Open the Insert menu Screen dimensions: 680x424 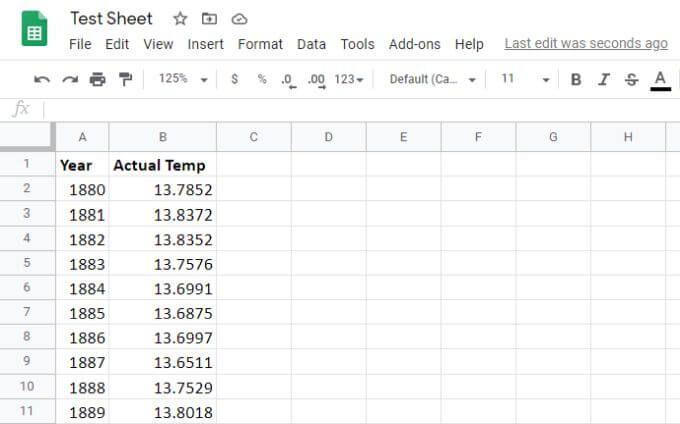[206, 44]
